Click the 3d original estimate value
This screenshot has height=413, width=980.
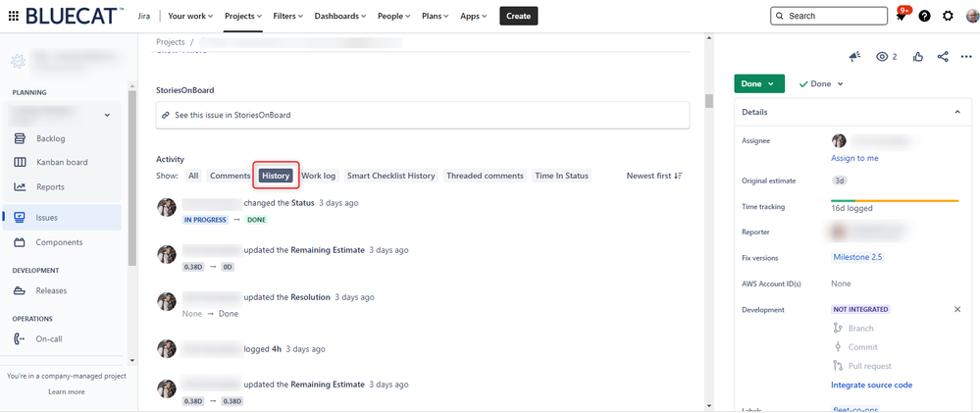coord(840,181)
